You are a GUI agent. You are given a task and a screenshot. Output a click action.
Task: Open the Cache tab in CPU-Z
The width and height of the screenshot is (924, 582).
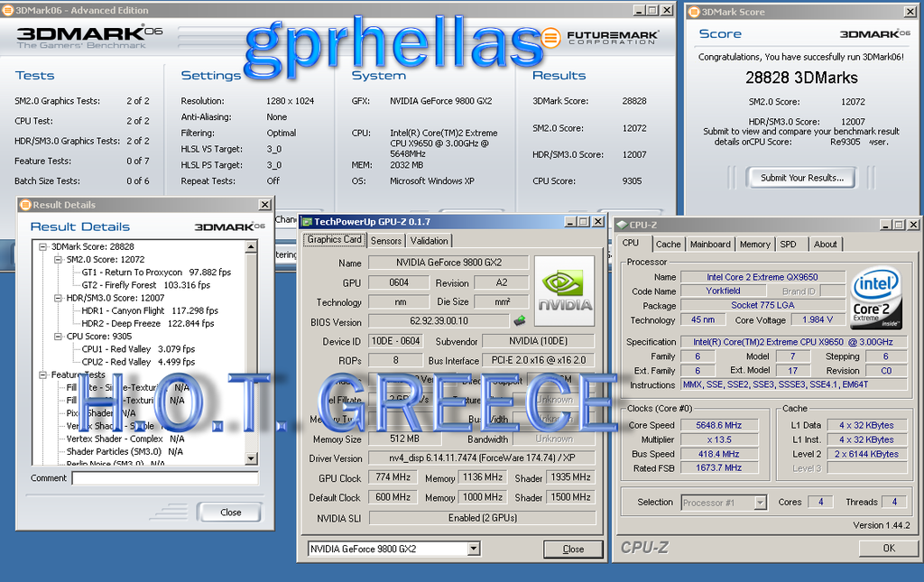(668, 245)
